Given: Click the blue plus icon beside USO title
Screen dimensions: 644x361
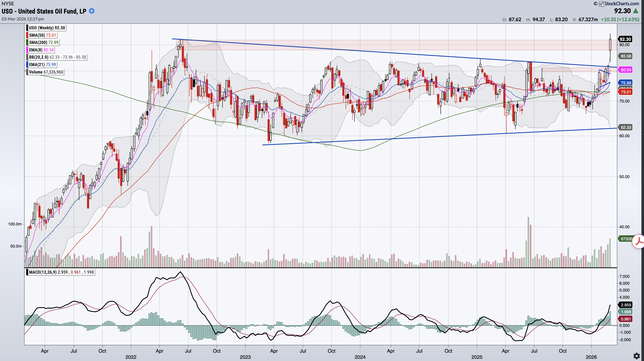Looking at the screenshot, I should (x=92, y=11).
